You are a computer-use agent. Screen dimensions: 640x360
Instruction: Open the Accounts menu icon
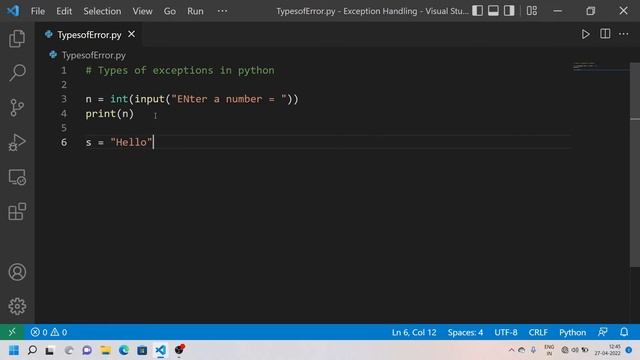click(x=17, y=272)
